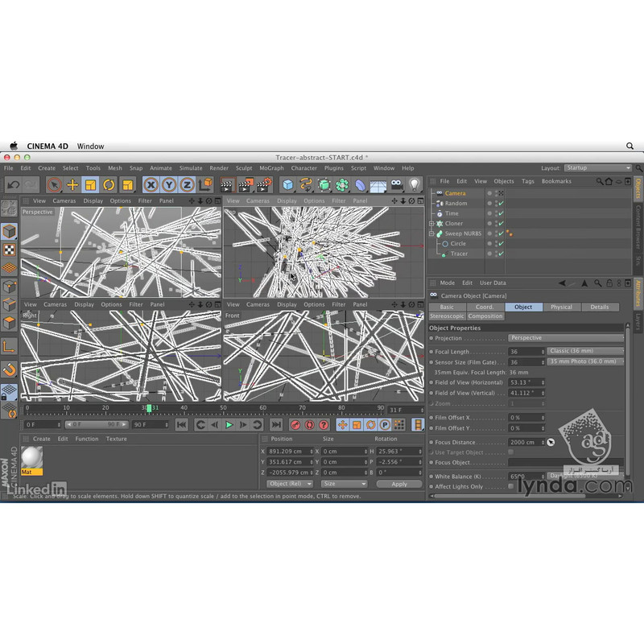Play the animation forwards
This screenshot has width=644, height=644.
229,425
